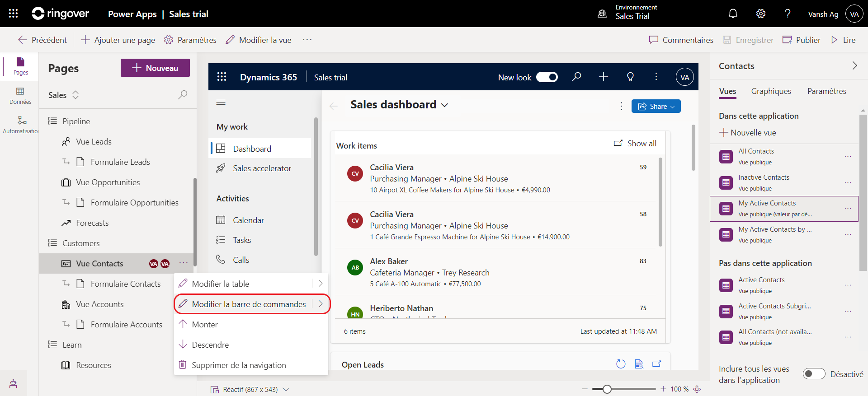This screenshot has height=396, width=868.
Task: Open the Share dropdown button
Action: (x=656, y=106)
